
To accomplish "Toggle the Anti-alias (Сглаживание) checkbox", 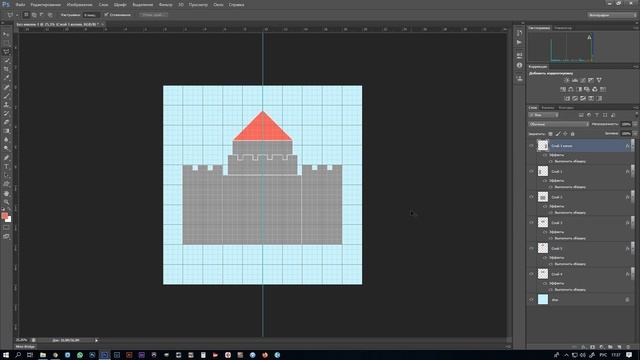I will [x=106, y=15].
